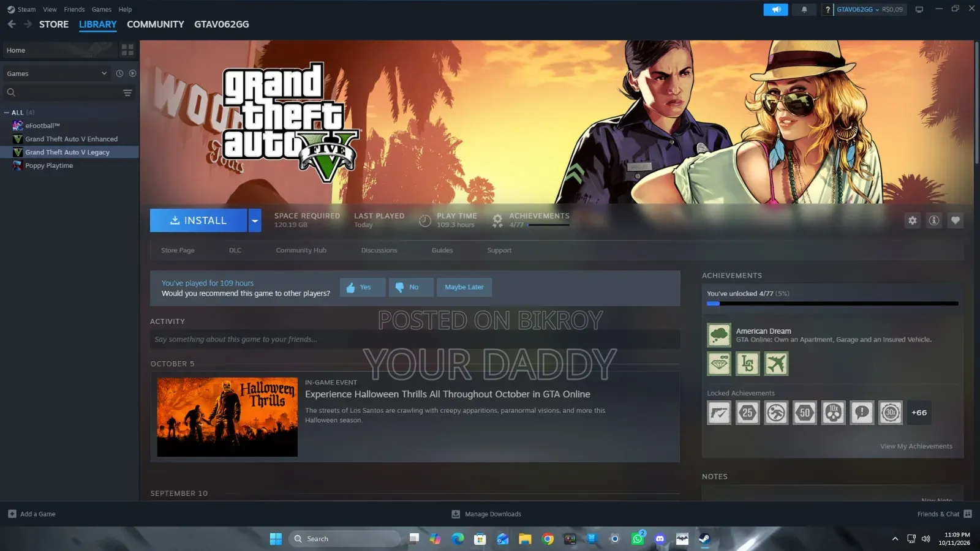980x551 pixels.
Task: Open the notifications bell
Action: click(804, 9)
